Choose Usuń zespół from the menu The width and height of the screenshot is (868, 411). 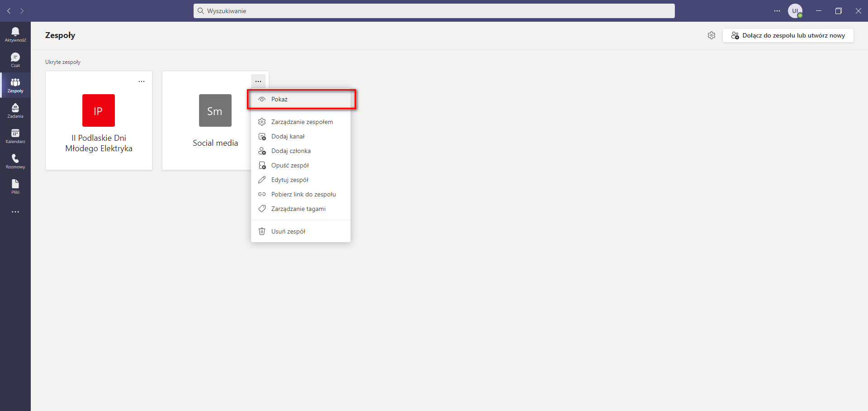coord(301,231)
